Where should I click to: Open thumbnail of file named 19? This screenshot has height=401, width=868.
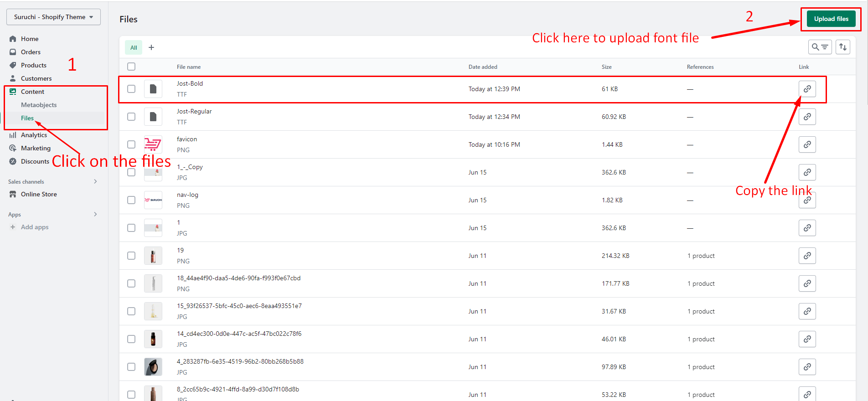[x=153, y=256]
